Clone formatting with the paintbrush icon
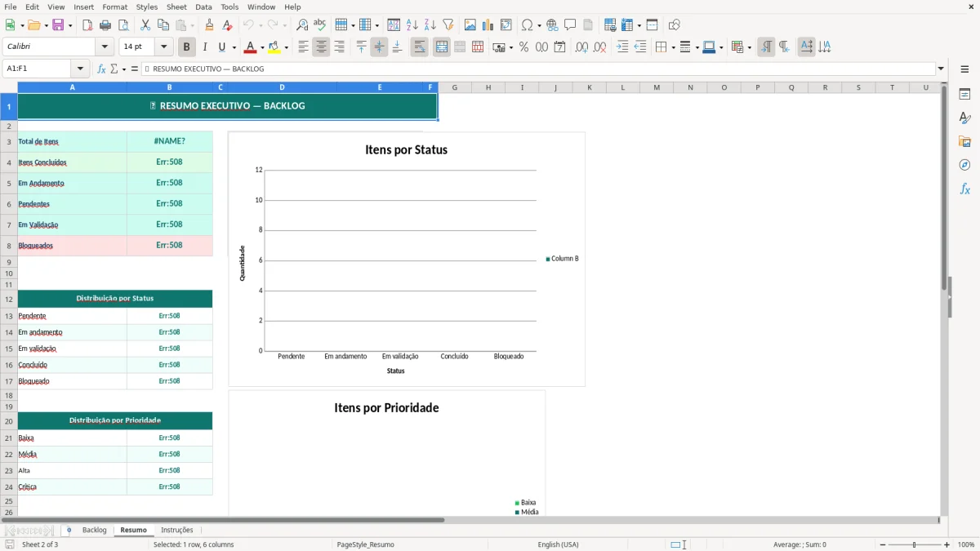 [x=209, y=25]
